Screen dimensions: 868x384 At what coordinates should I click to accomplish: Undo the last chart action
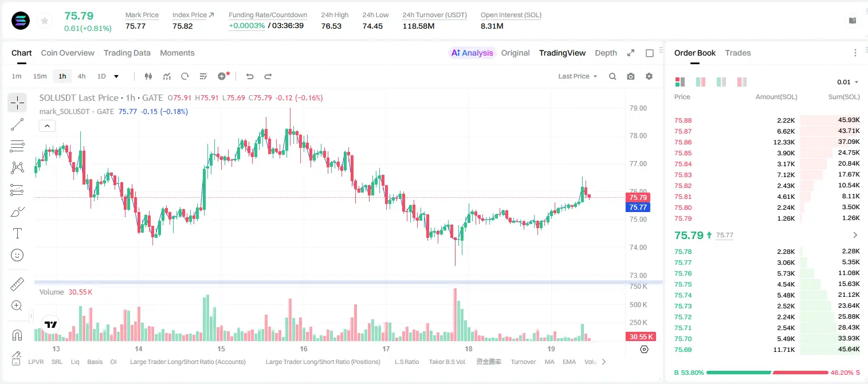pos(249,76)
